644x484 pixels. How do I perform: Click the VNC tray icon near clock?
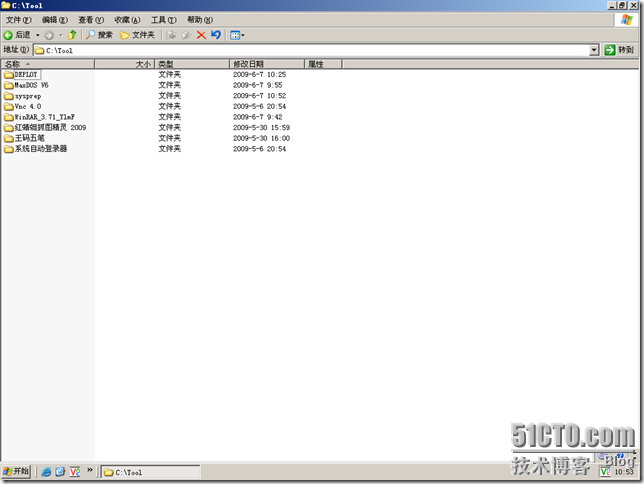[x=605, y=472]
